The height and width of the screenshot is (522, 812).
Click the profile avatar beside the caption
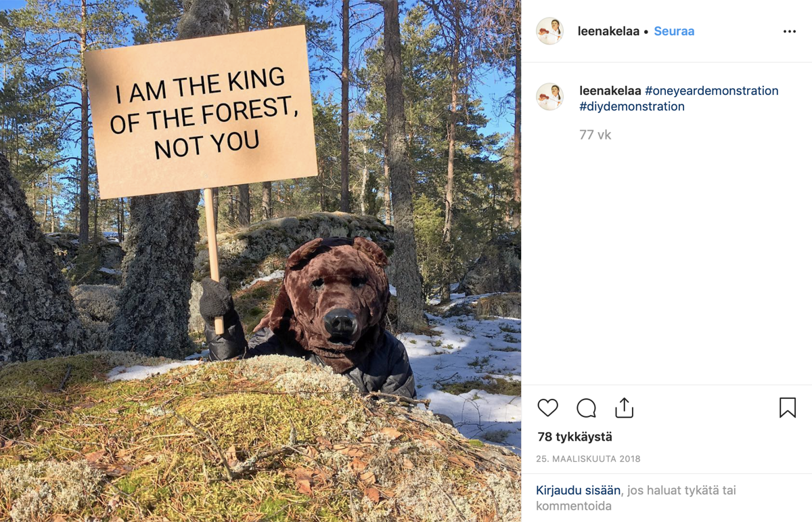pyautogui.click(x=549, y=97)
